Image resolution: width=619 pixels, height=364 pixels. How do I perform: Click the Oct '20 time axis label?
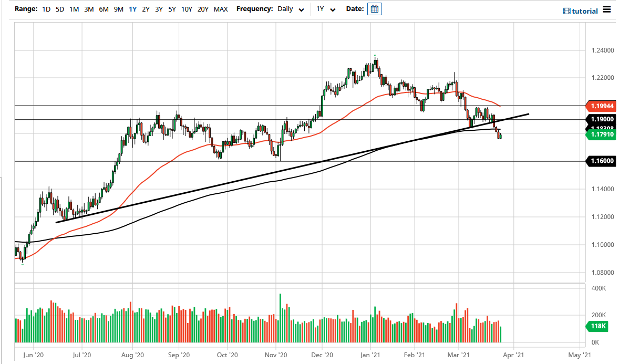coord(228,355)
